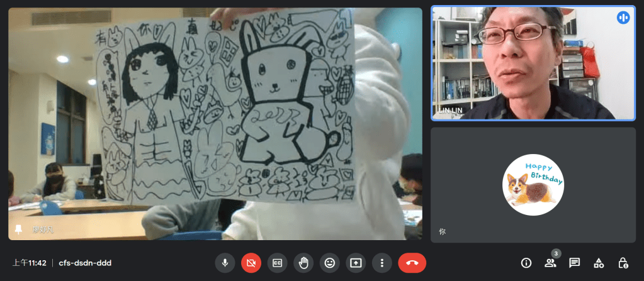The height and width of the screenshot is (281, 644).
Task: Click the meeting code cfs-dsdn-ddd
Action: 85,263
